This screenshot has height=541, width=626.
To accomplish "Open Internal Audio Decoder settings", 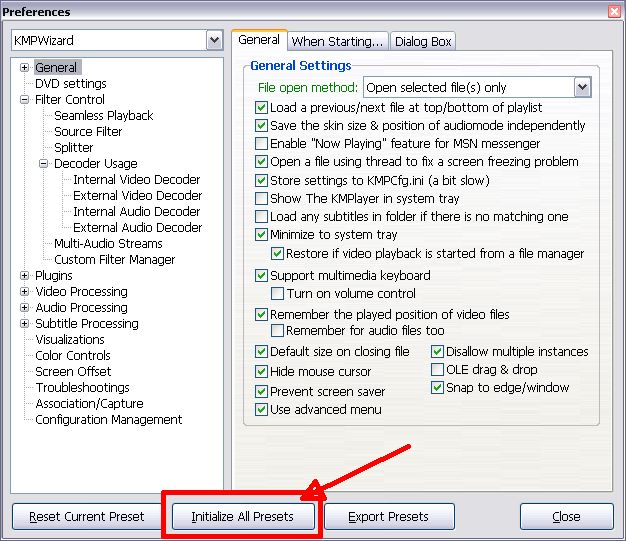I will pyautogui.click(x=137, y=211).
